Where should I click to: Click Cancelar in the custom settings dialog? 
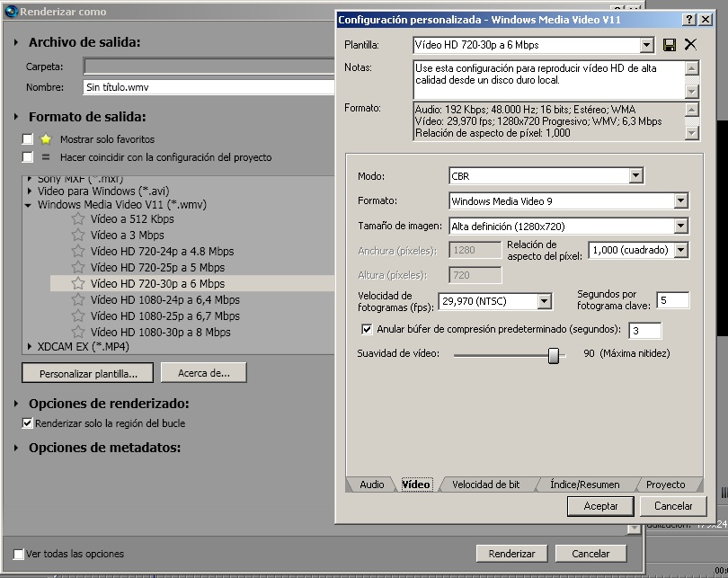673,506
